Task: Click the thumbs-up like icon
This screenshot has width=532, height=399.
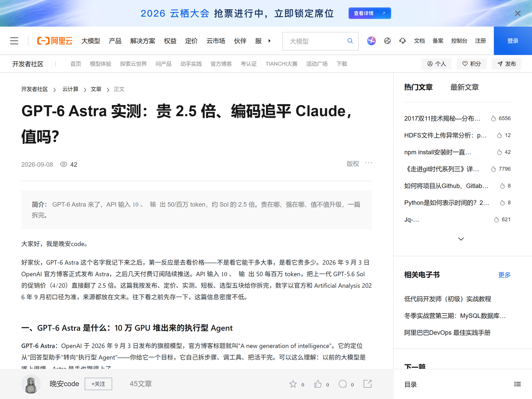Action: coord(318,384)
